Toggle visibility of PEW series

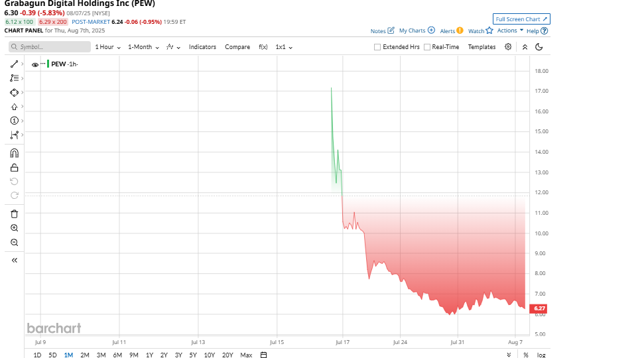[x=35, y=64]
